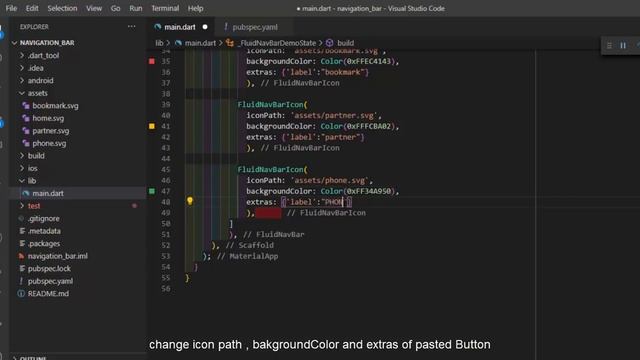
Task: Click _FluidNavBarDemoState in the breadcrumb
Action: click(x=277, y=43)
